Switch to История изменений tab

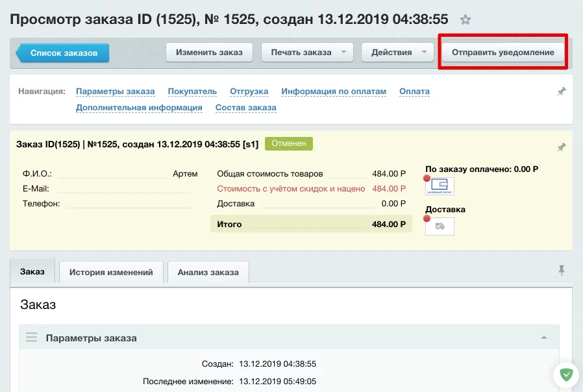(x=111, y=273)
